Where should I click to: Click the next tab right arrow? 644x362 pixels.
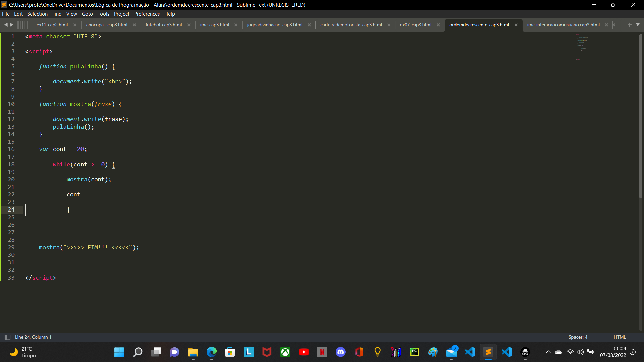(12, 25)
